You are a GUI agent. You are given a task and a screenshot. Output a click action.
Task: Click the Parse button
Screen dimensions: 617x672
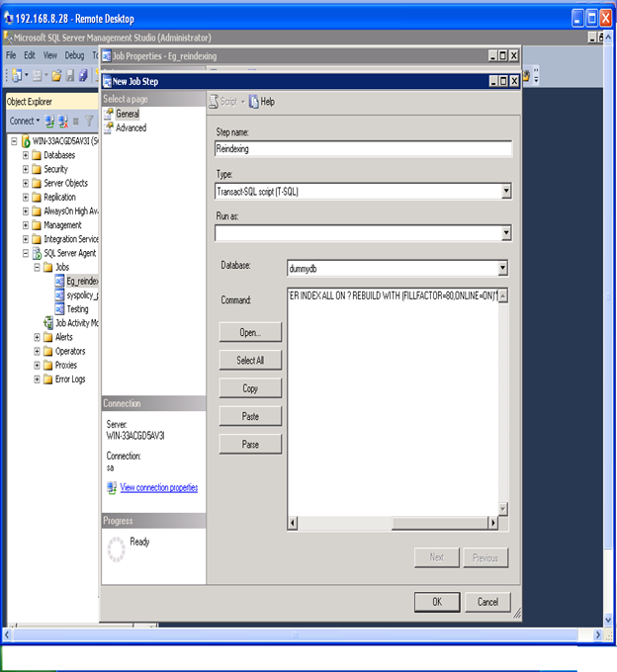pyautogui.click(x=250, y=444)
